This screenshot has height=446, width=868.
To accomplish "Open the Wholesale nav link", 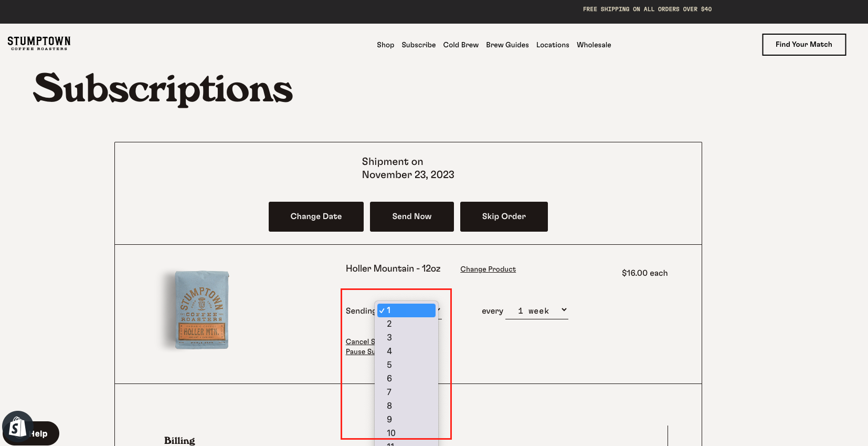I will tap(594, 45).
